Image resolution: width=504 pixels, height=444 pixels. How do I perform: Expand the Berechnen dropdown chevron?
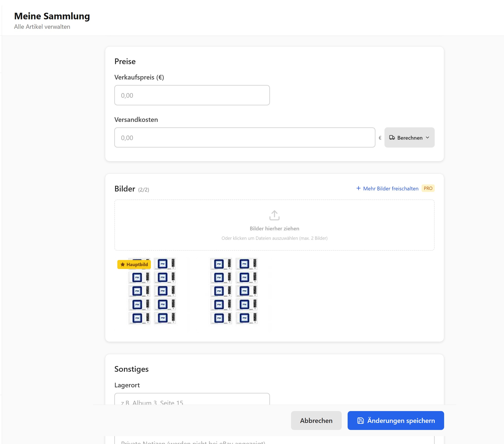click(x=427, y=137)
